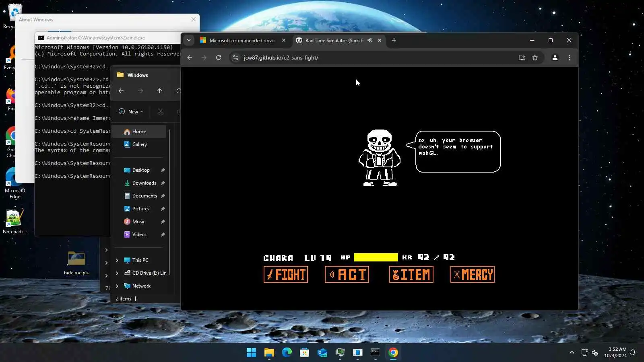Mute the Bad Time Simulator tab audio

point(370,40)
